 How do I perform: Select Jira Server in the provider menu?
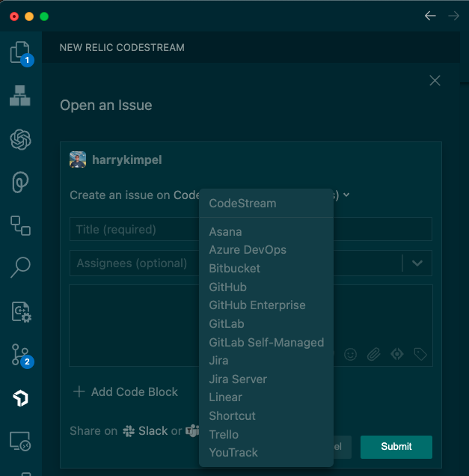(238, 379)
